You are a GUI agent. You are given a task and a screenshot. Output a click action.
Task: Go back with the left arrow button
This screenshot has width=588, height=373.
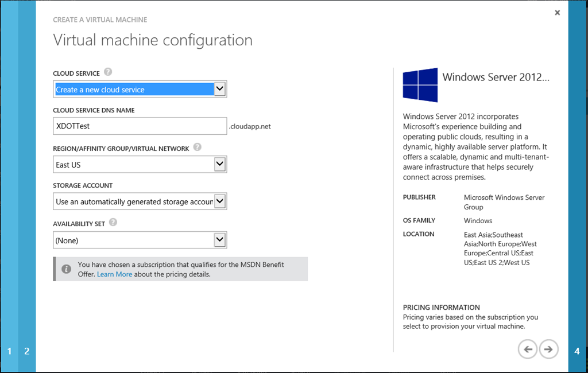pyautogui.click(x=528, y=349)
